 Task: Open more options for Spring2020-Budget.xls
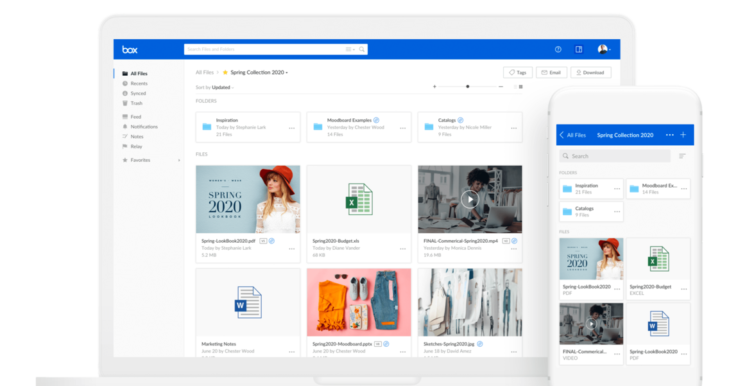(403, 249)
